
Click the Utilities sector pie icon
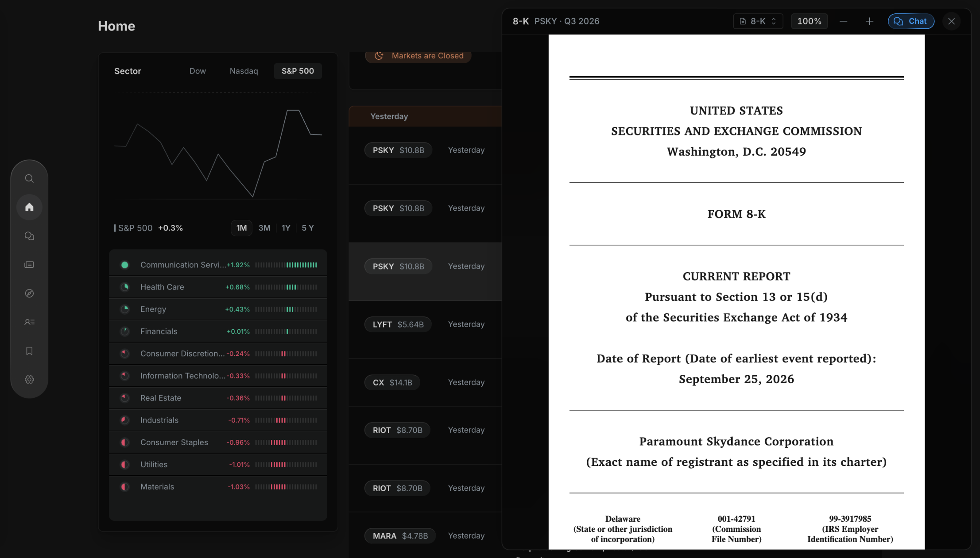coord(125,465)
